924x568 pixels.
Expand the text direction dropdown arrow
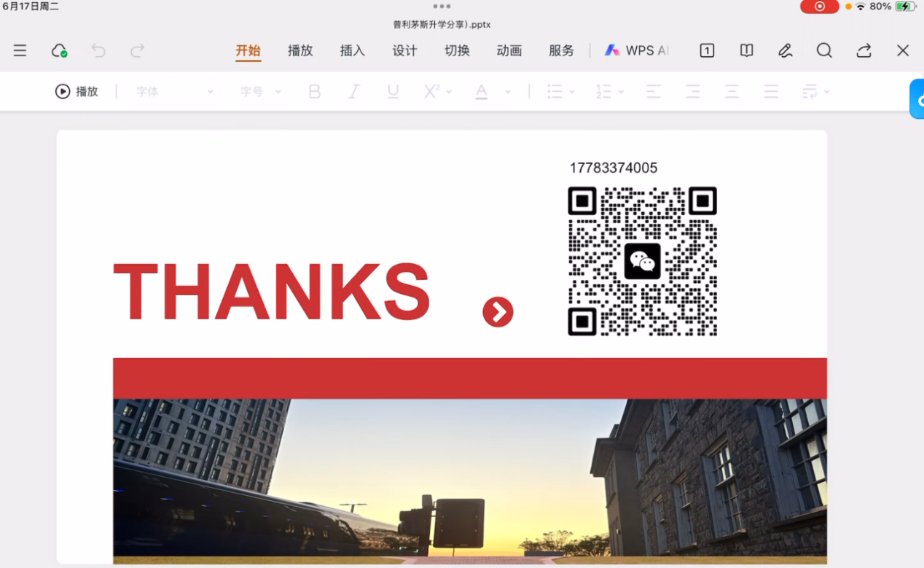(x=827, y=92)
